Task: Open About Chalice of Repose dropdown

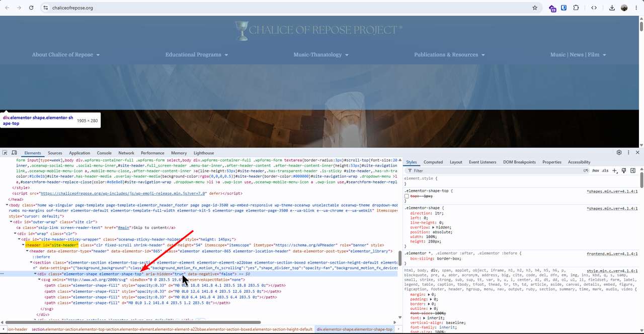Action: click(66, 54)
